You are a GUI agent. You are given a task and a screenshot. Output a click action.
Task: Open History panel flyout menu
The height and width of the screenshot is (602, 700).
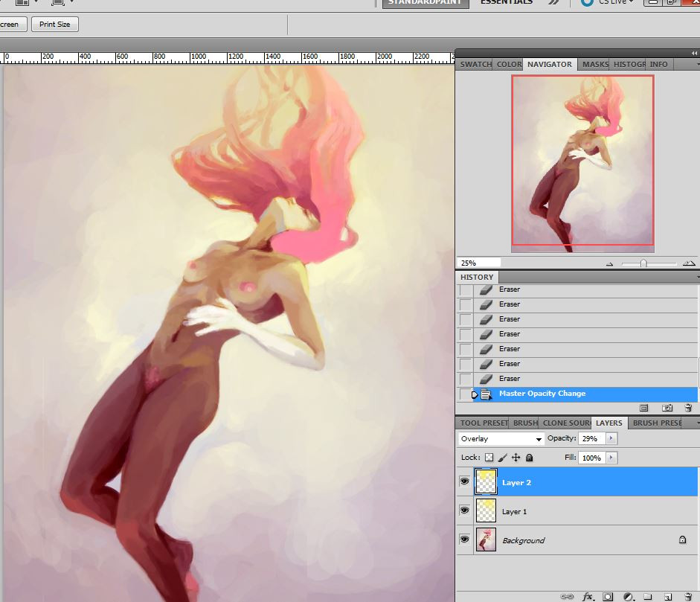[x=697, y=278]
